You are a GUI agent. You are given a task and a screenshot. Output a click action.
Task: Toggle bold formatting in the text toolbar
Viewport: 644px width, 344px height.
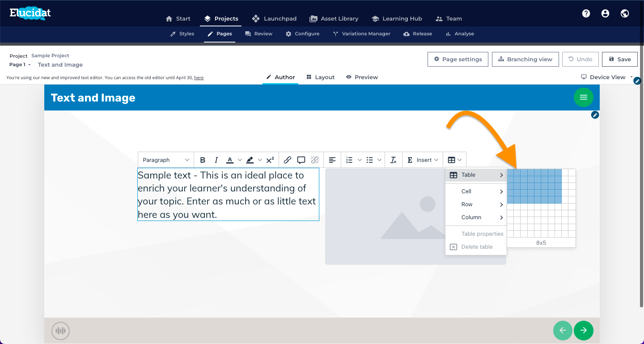(203, 160)
